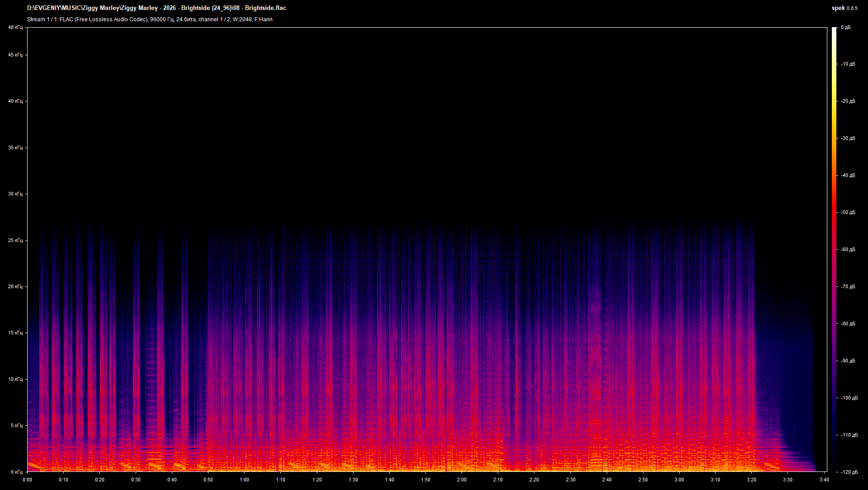Screen dimensions: 868x490
Task: Click the 0:50 time axis label
Action: click(208, 480)
